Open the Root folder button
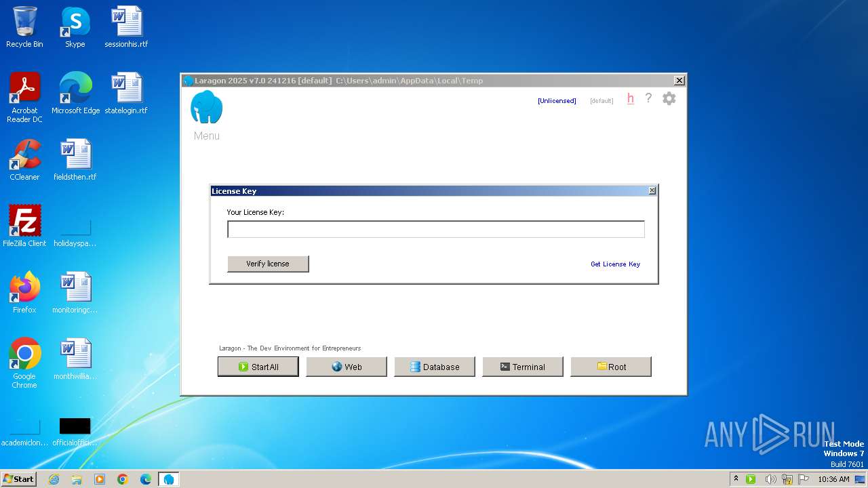Image resolution: width=868 pixels, height=488 pixels. coord(611,367)
